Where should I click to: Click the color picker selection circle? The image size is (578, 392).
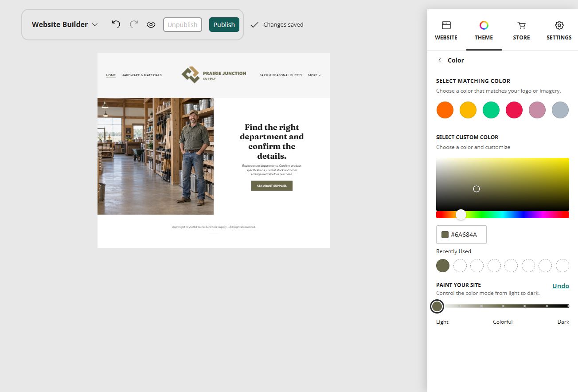coord(476,189)
